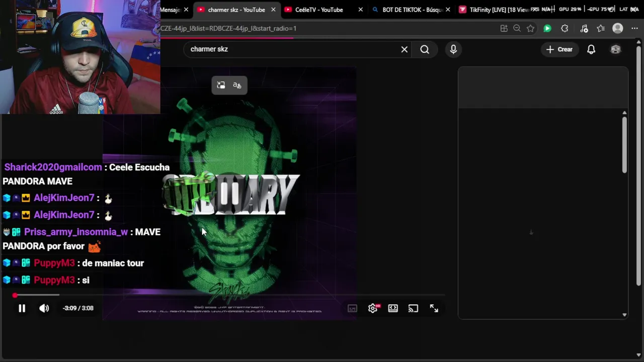This screenshot has height=362, width=644.
Task: Open the media control music-note icon
Action: (584, 29)
